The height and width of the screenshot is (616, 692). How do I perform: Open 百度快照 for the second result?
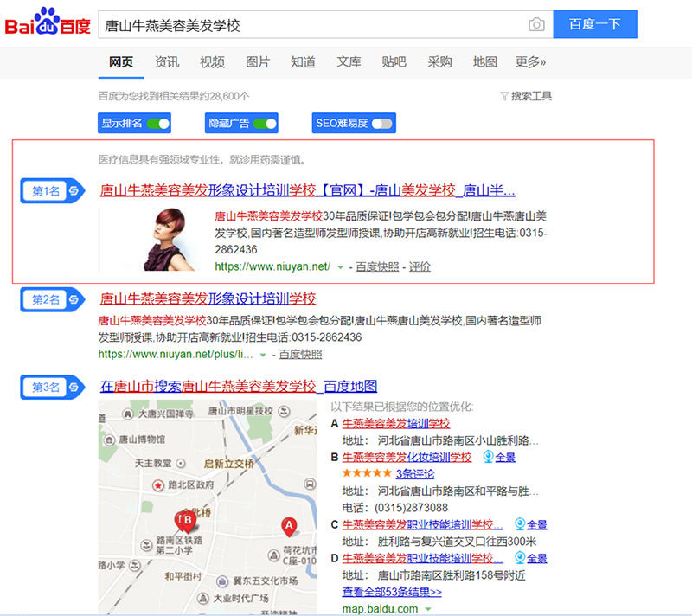300,355
